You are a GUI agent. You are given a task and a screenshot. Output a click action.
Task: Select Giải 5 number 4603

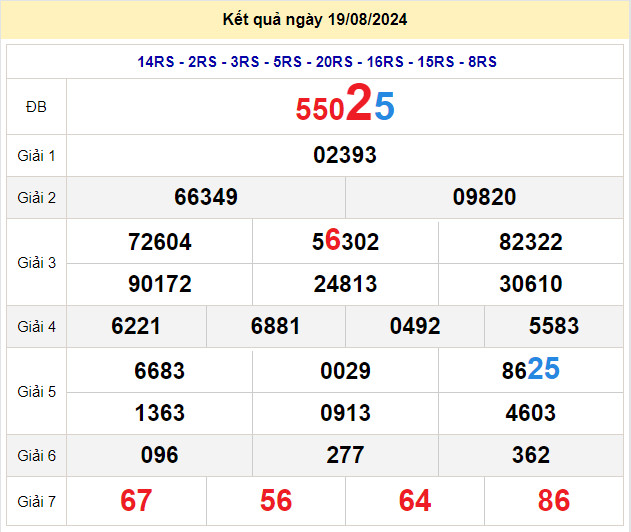pos(531,413)
